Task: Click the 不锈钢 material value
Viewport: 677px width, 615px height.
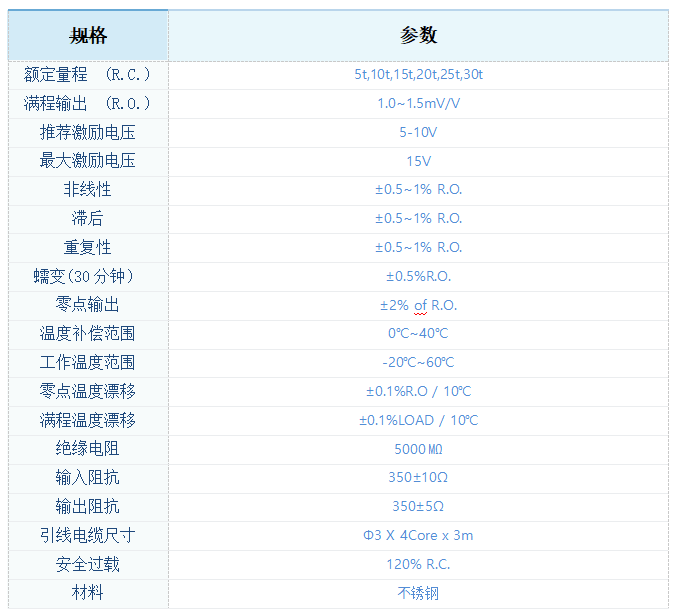Action: [x=418, y=593]
